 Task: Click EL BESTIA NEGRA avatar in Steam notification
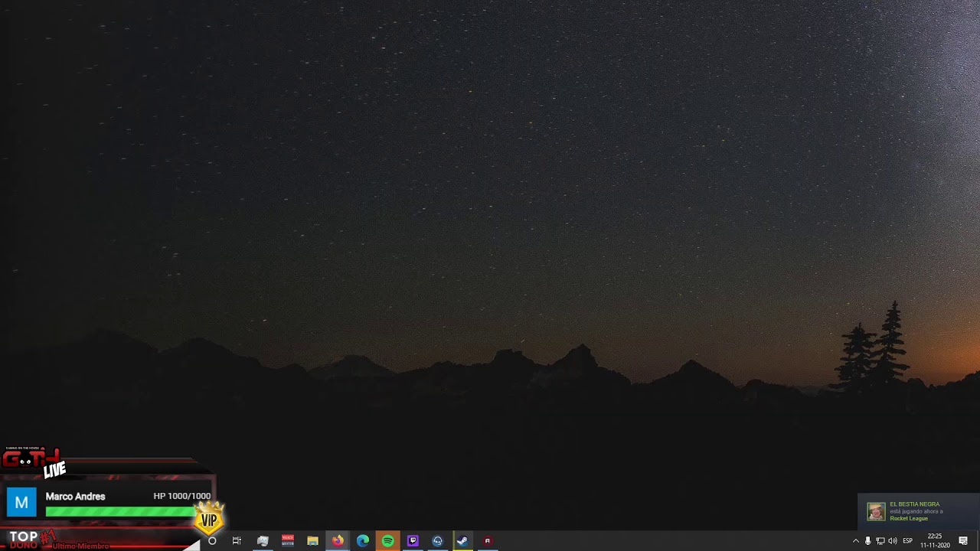coord(876,511)
